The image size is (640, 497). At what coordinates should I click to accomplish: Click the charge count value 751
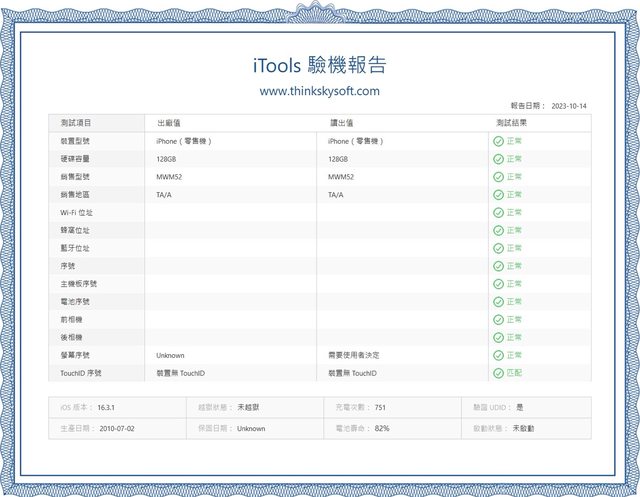(380, 408)
